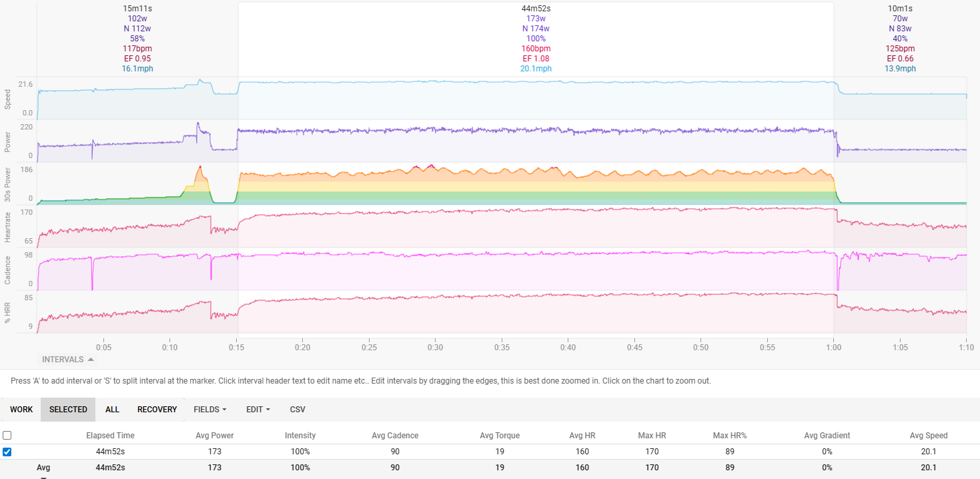Screen dimensions: 980x479
Task: Select the ALL intervals tab
Action: [112, 409]
